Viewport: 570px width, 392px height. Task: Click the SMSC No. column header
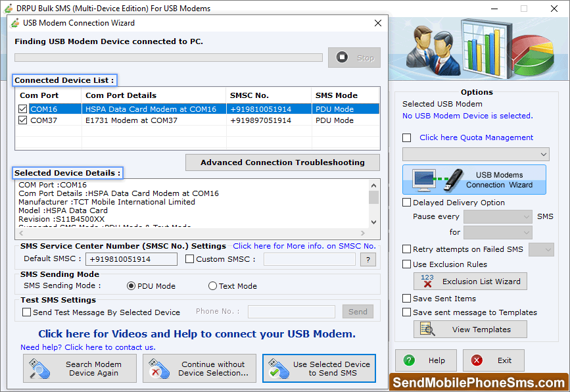268,95
